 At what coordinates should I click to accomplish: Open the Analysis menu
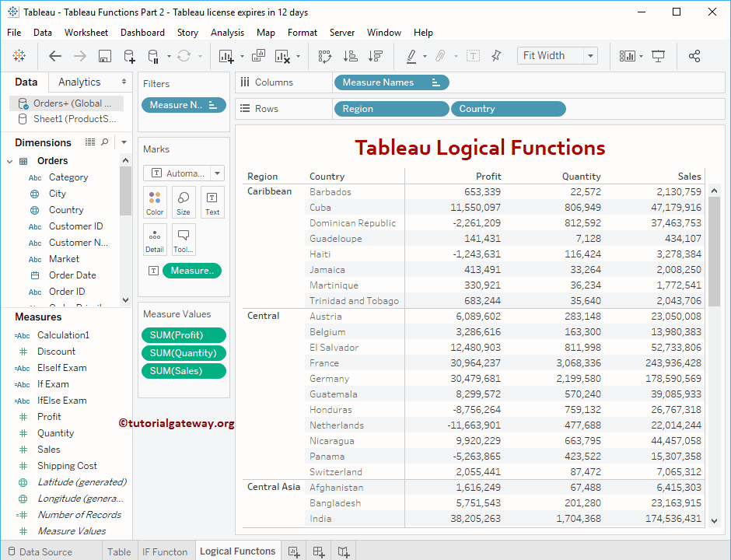tap(227, 33)
